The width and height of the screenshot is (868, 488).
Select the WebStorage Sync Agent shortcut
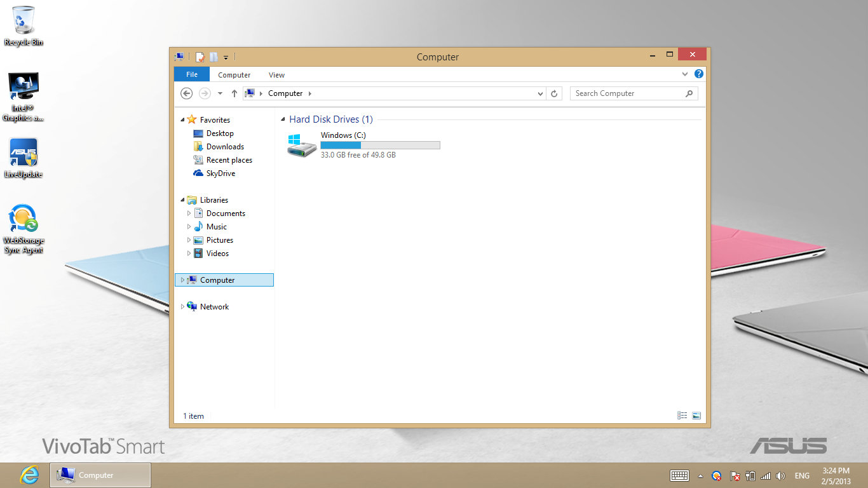pos(24,229)
